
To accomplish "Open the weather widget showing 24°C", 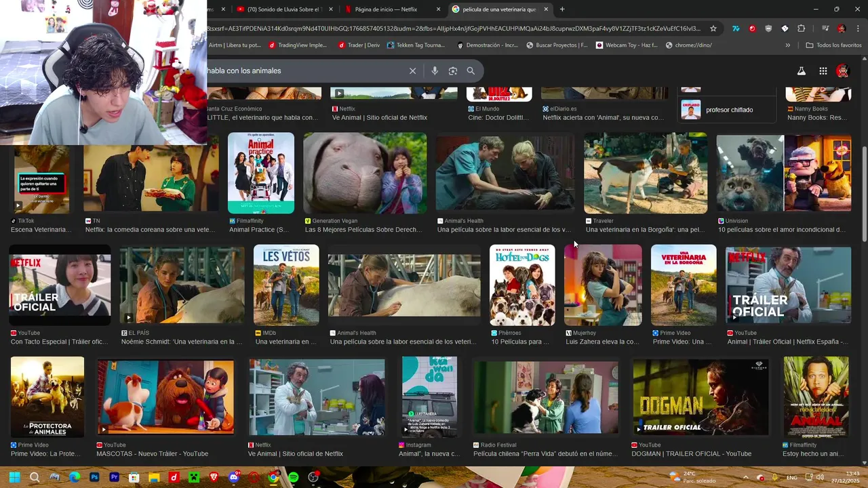I will tap(692, 477).
